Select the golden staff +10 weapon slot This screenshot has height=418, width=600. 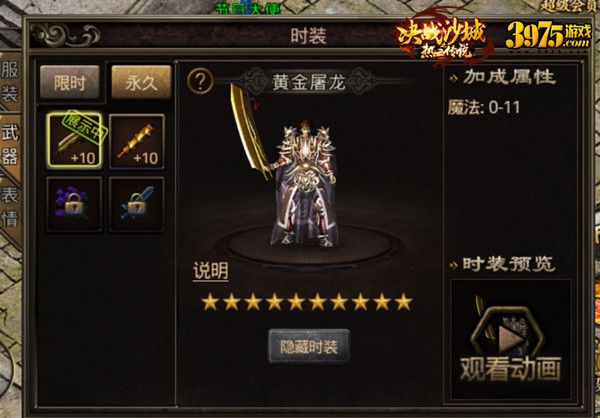137,141
